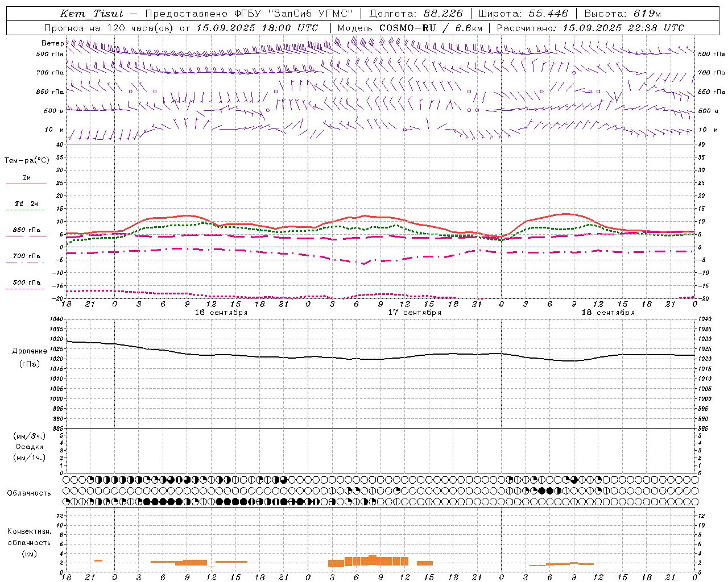Click the '17 сентября' date label
Screen dimensions: 728x582
click(x=415, y=313)
